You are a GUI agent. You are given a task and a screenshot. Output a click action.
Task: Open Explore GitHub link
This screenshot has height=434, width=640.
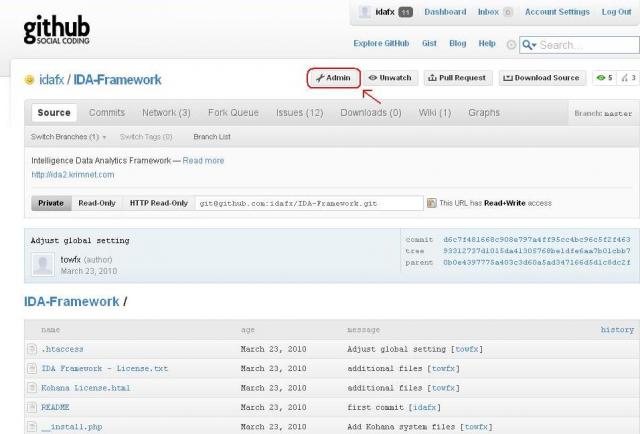click(381, 43)
